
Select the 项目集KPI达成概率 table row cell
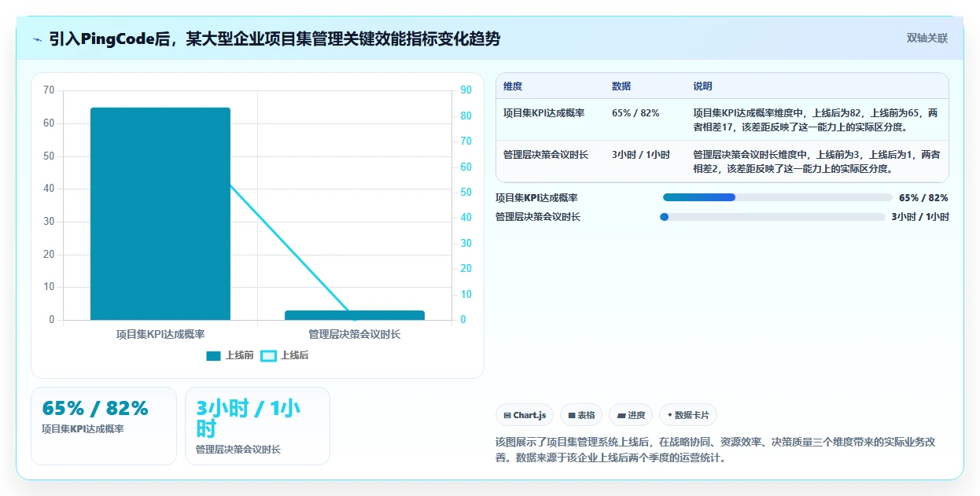pyautogui.click(x=543, y=113)
